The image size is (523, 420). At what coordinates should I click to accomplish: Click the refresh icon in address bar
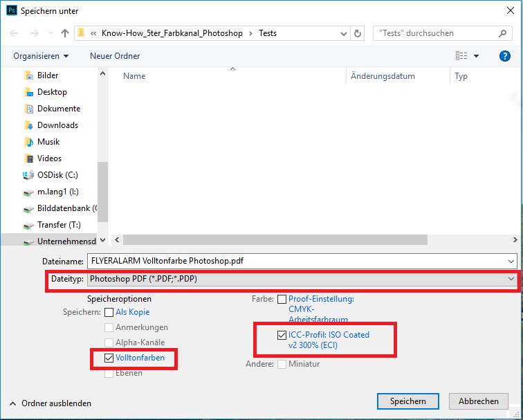coord(358,33)
